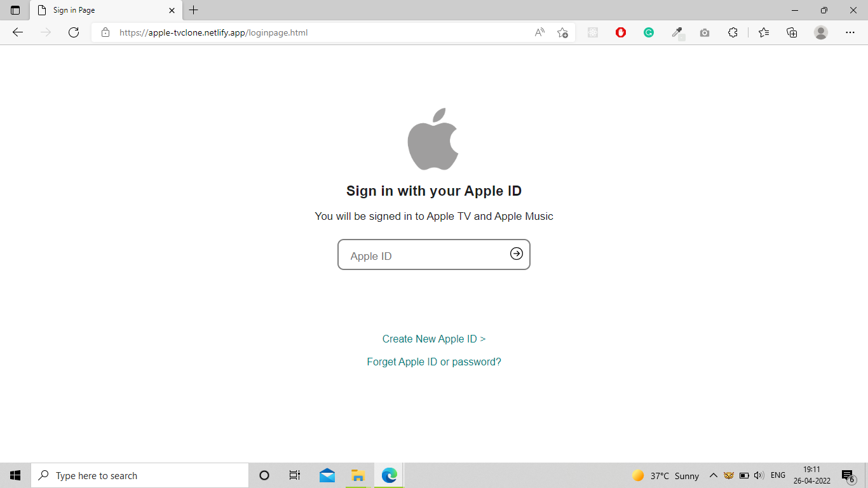Open Settings and more ellipsis menu
This screenshot has height=488, width=868.
click(850, 32)
